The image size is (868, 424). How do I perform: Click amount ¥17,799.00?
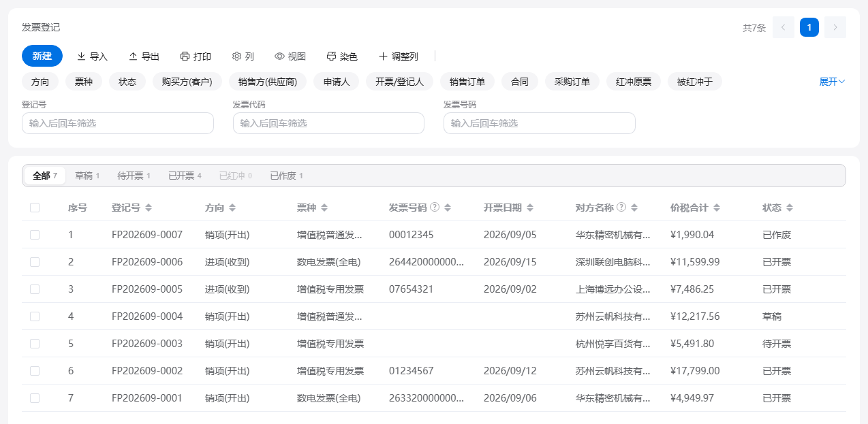695,371
